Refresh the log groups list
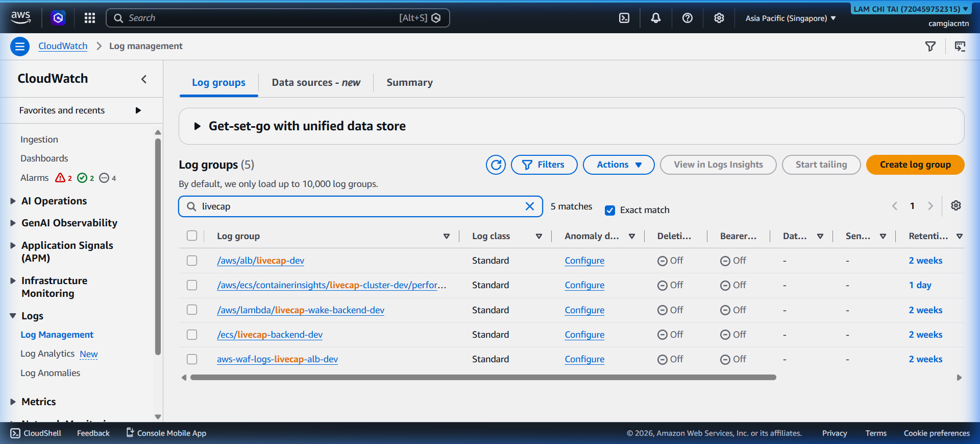Screen dimensions: 980x444 point(496,165)
